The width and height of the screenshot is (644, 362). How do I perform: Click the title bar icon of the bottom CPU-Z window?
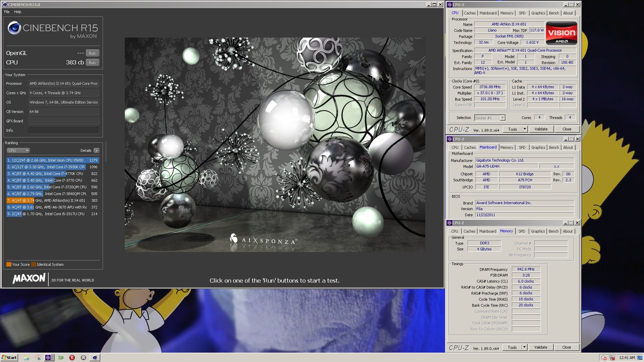pyautogui.click(x=449, y=223)
